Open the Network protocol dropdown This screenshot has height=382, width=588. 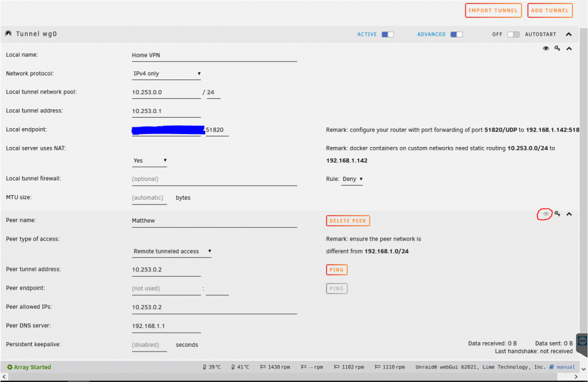click(166, 73)
